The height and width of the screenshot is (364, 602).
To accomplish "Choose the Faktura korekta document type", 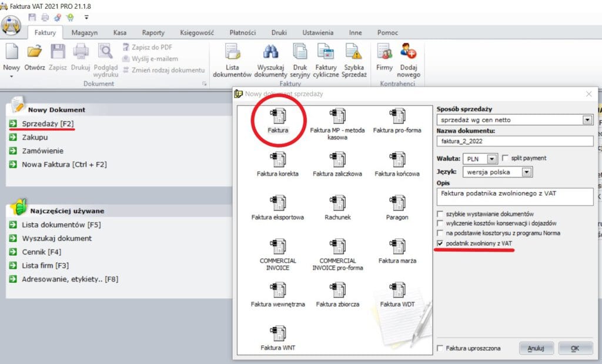I will (x=277, y=160).
